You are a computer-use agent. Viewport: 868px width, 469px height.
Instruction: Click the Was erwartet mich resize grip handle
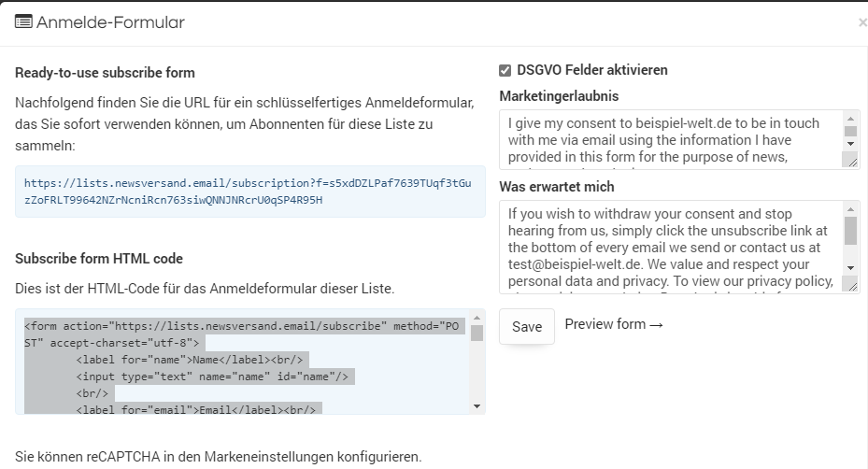(x=851, y=284)
